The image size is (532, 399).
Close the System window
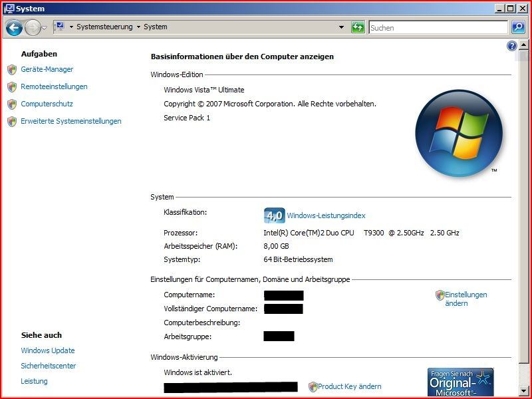523,9
